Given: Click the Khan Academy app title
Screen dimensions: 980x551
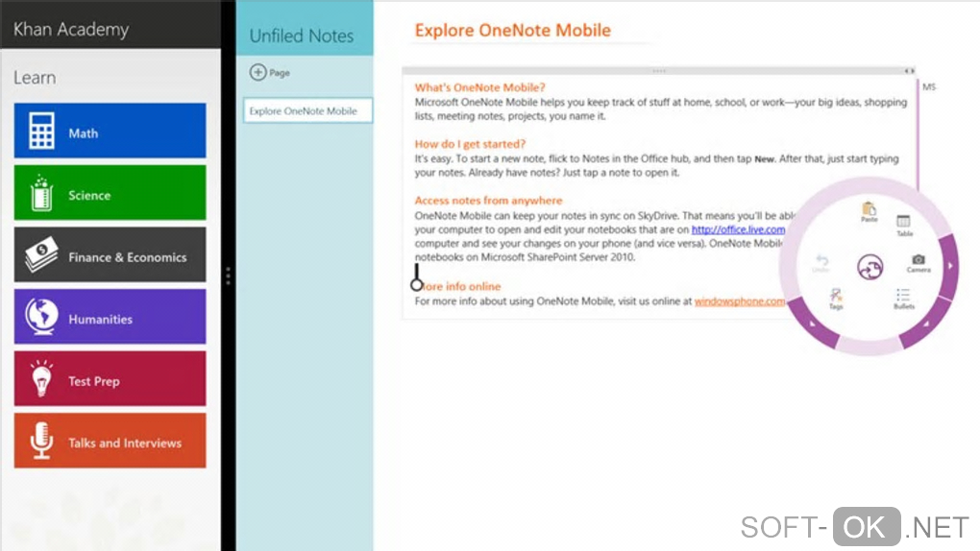Looking at the screenshot, I should click(x=71, y=30).
